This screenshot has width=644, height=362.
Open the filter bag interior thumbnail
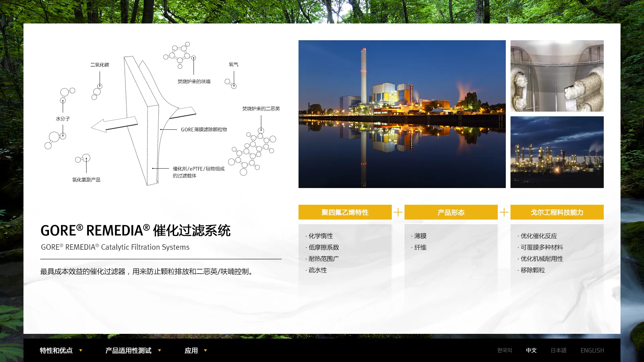(x=557, y=76)
